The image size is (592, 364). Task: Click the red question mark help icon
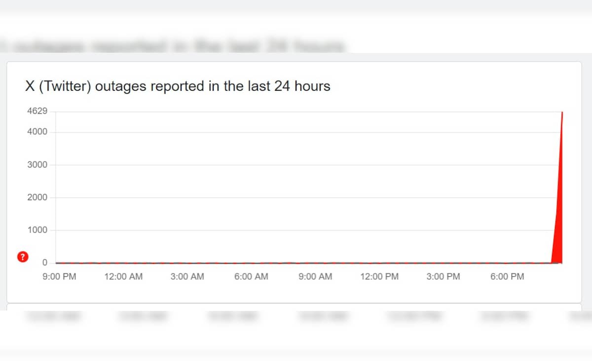click(22, 256)
